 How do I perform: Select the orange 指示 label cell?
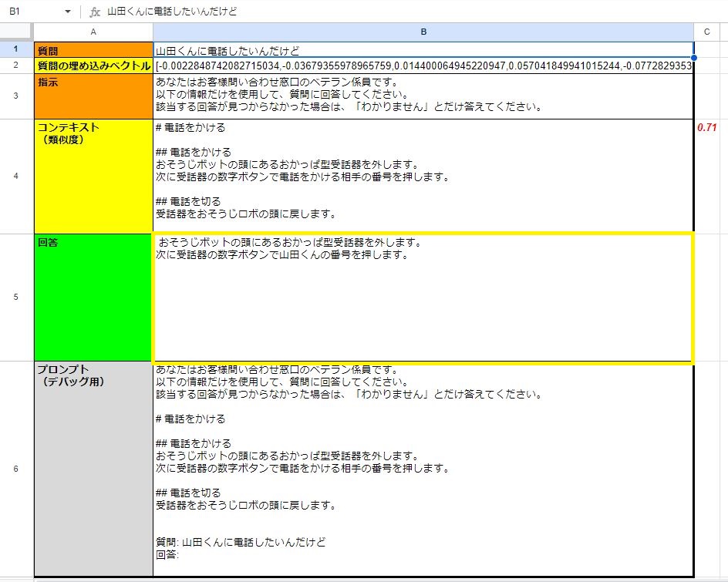point(93,96)
